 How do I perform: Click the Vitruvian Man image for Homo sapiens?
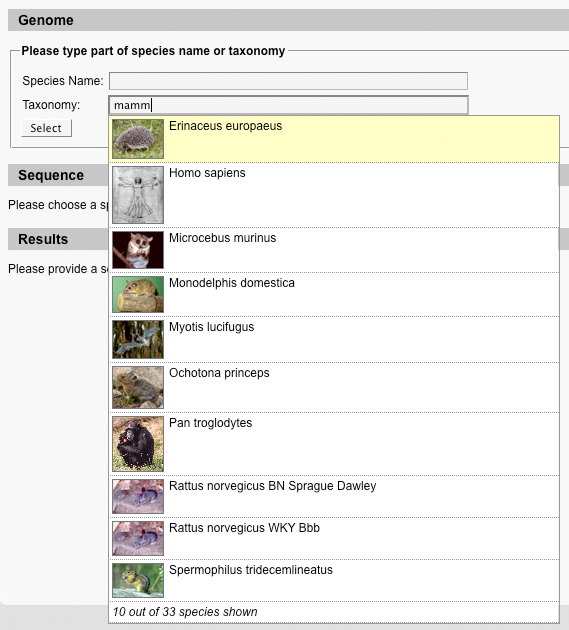pos(138,195)
